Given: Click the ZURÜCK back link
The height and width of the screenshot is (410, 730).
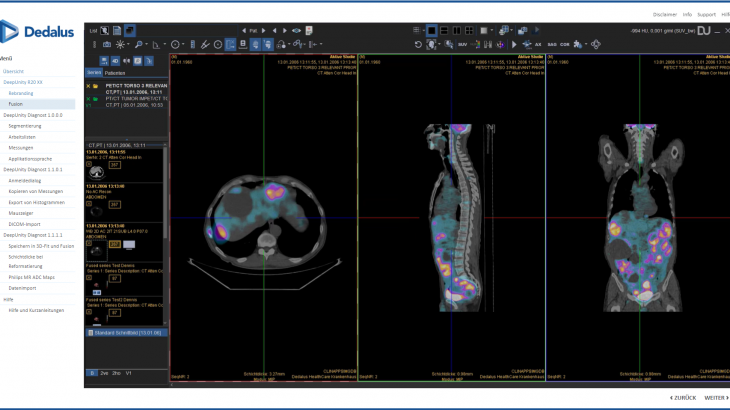Looking at the screenshot, I should tap(683, 397).
